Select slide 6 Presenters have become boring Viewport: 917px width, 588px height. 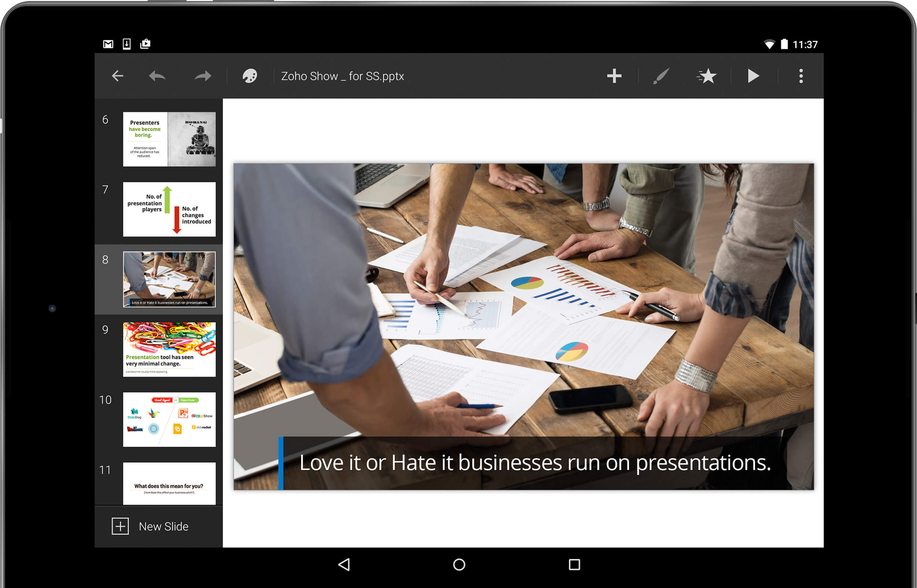point(169,139)
